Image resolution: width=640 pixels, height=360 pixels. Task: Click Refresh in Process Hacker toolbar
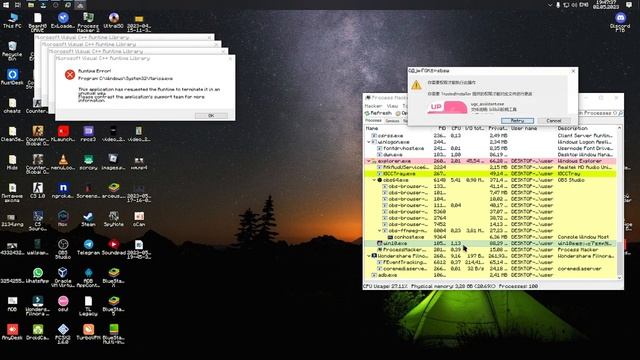[378, 113]
